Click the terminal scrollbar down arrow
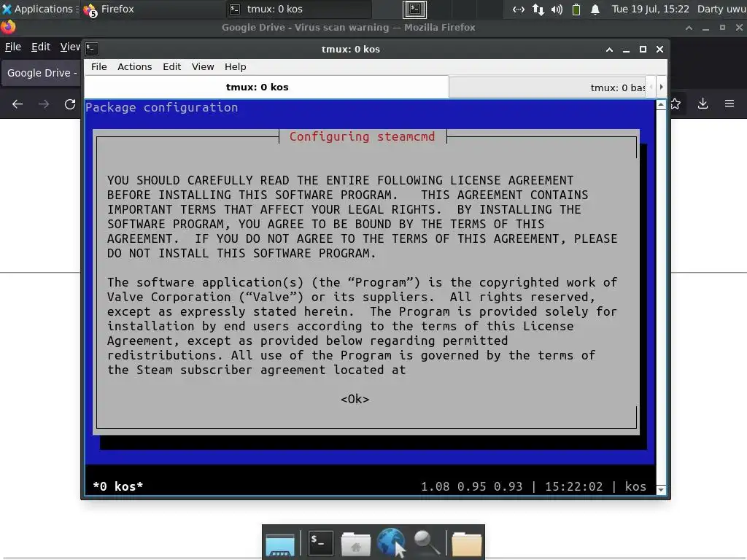Viewport: 747px width, 560px height. coord(661,489)
